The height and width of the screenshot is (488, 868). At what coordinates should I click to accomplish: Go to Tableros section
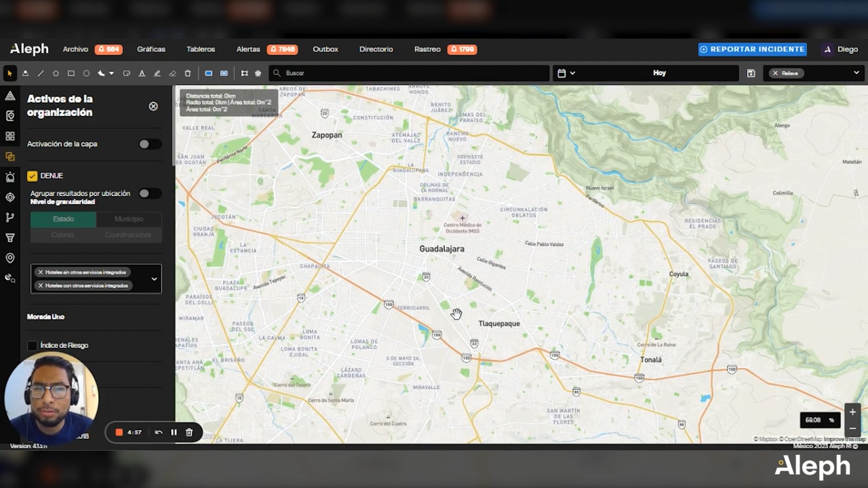(x=201, y=49)
